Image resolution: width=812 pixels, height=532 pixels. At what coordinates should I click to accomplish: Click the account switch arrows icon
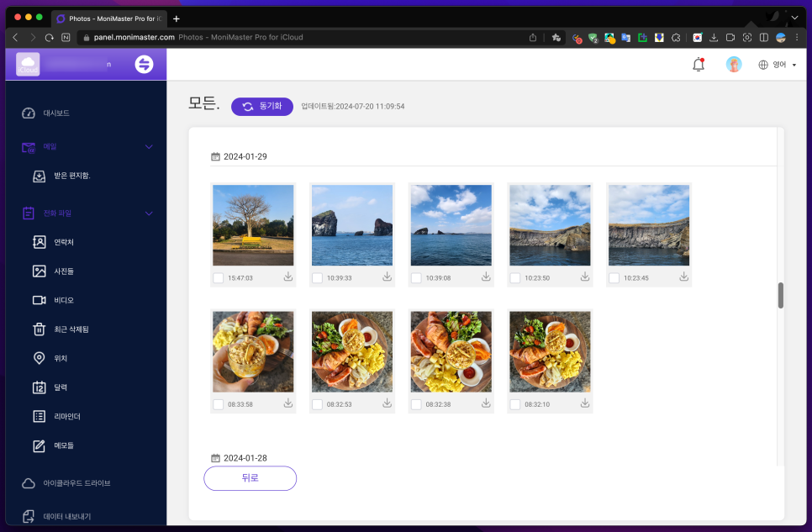click(x=144, y=64)
